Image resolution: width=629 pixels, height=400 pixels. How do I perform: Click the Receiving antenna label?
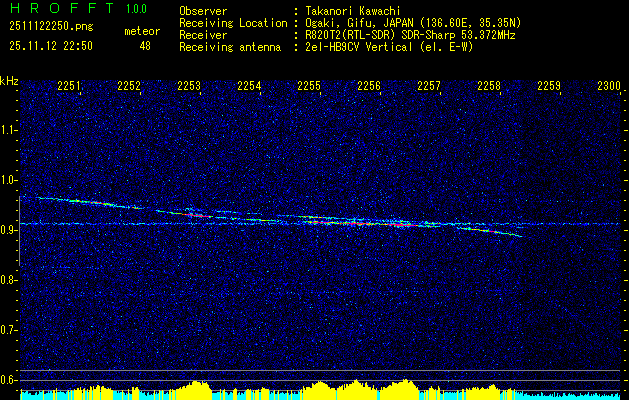[x=230, y=47]
